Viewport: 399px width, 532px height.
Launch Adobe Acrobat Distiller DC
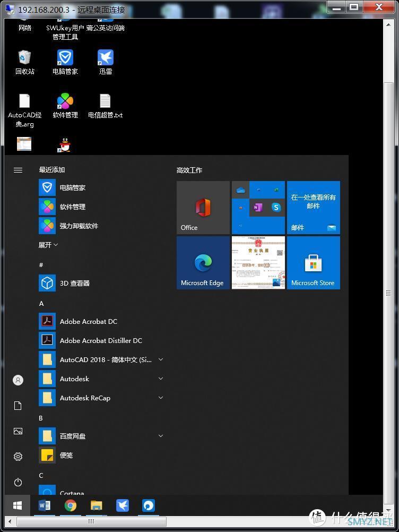pos(102,340)
